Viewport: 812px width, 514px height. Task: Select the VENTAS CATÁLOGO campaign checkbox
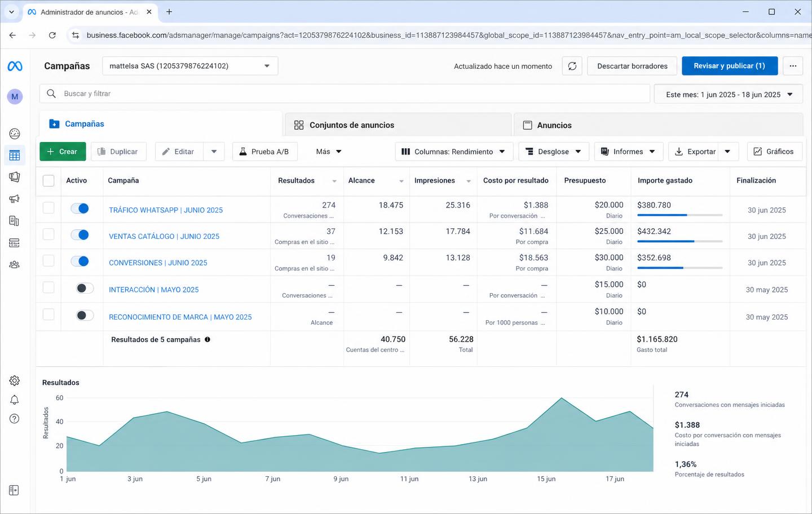48,234
